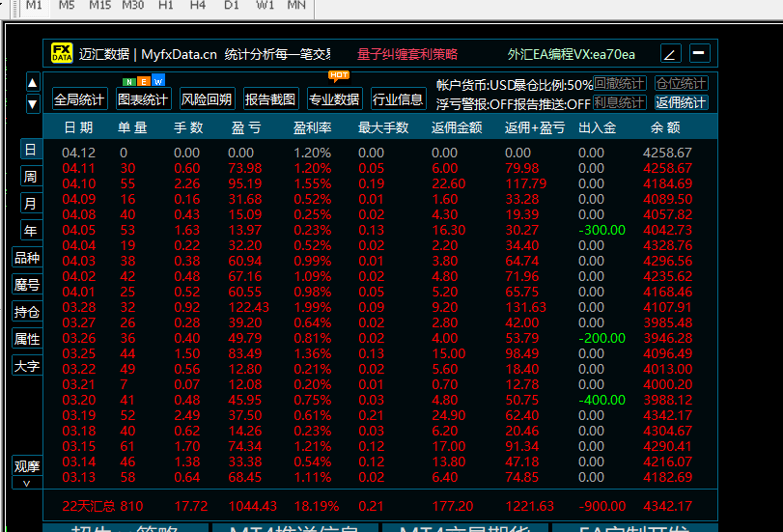Click the HOT badge above 专业数据
The height and width of the screenshot is (532, 783).
pos(339,75)
